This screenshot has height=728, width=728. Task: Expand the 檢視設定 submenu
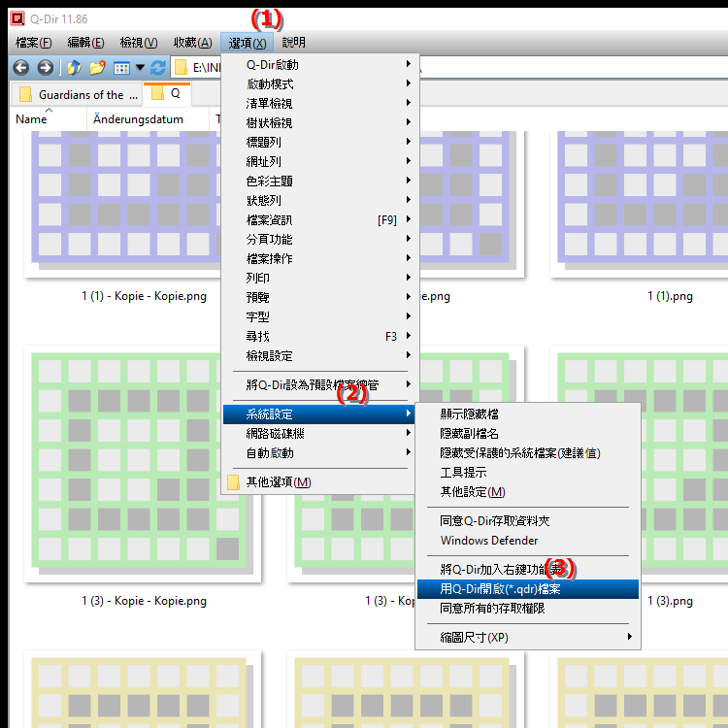(320, 356)
